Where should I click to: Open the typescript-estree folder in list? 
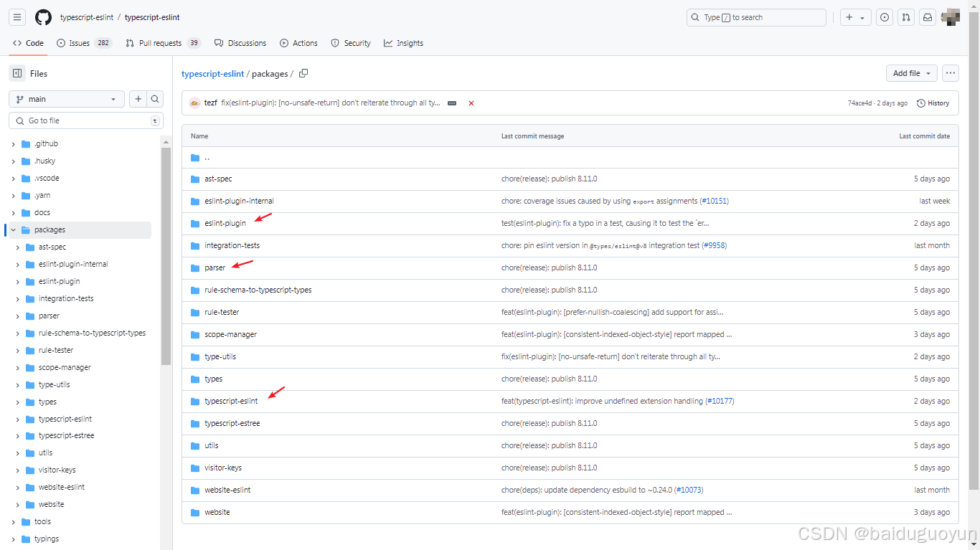pyautogui.click(x=232, y=423)
